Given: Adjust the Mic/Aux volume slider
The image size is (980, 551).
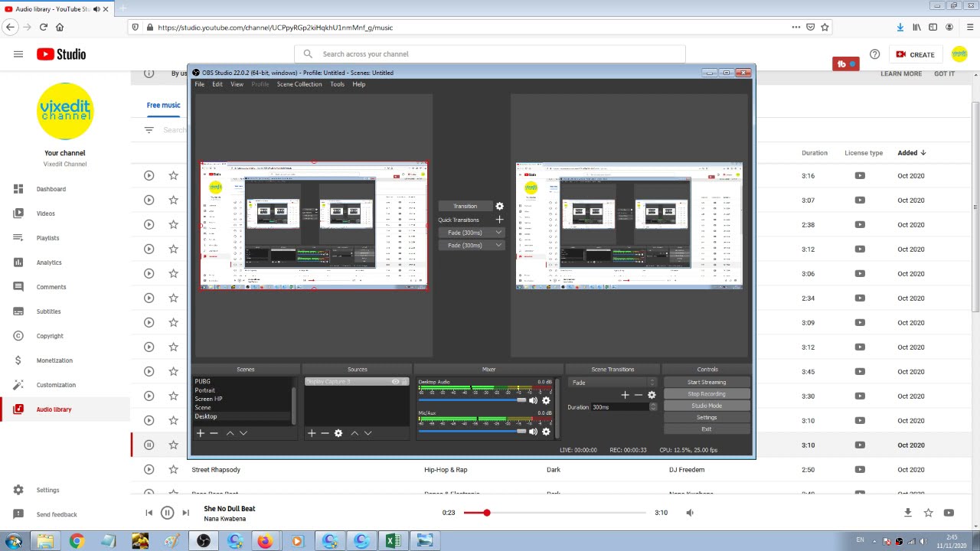Looking at the screenshot, I should coord(472,432).
